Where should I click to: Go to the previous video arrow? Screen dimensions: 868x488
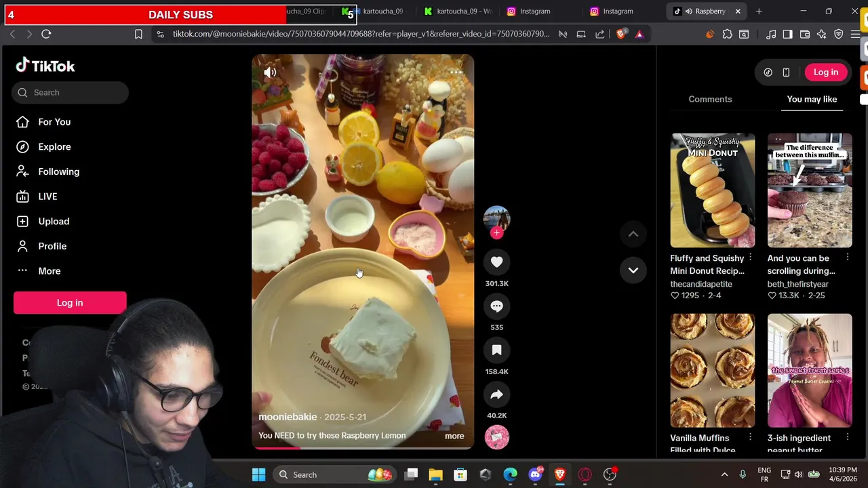coord(633,234)
